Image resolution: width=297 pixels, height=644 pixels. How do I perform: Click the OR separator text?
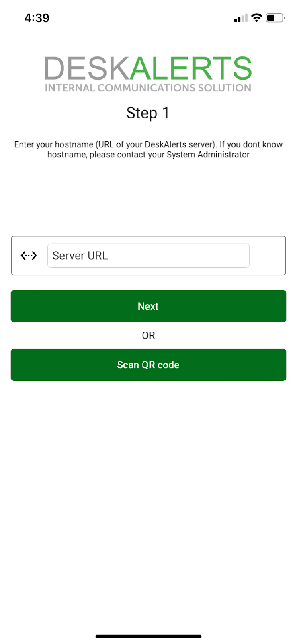pyautogui.click(x=148, y=336)
